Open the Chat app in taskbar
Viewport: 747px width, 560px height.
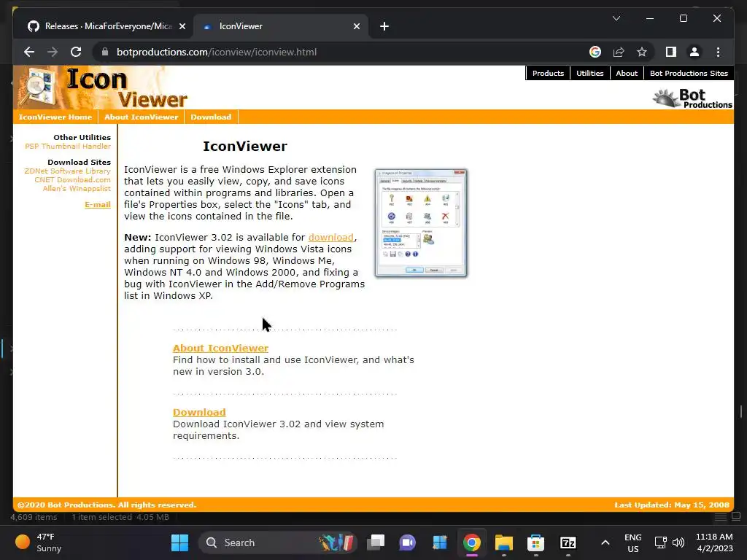408,542
